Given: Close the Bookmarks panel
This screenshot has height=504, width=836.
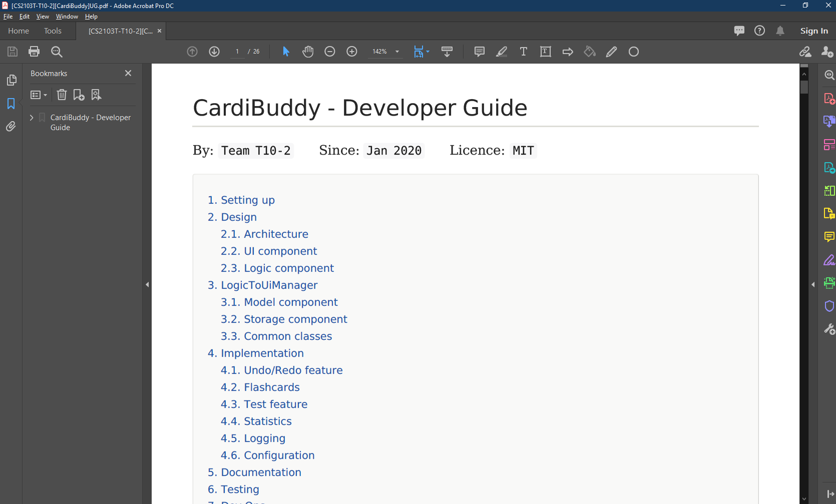Looking at the screenshot, I should [x=128, y=73].
